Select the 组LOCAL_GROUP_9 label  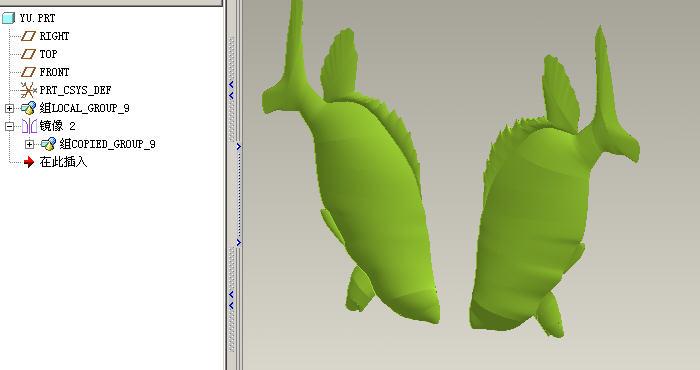click(84, 108)
